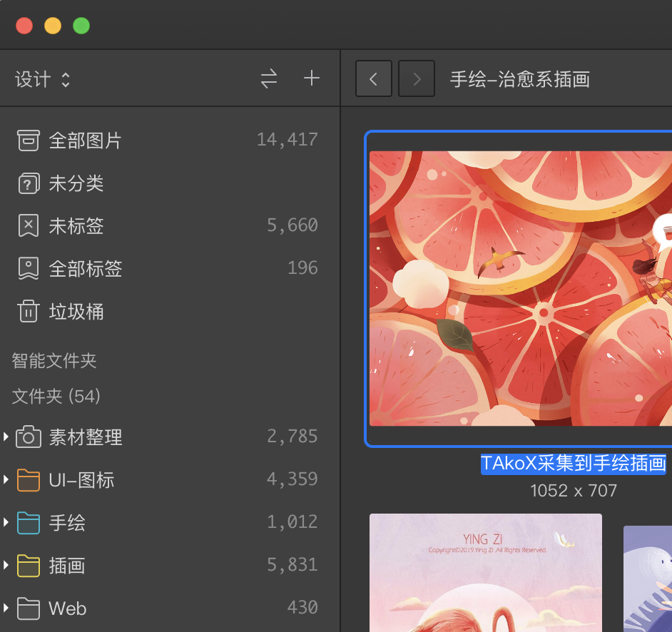This screenshot has height=632, width=672.
Task: Click the blue 手绘 folder icon
Action: [x=29, y=523]
